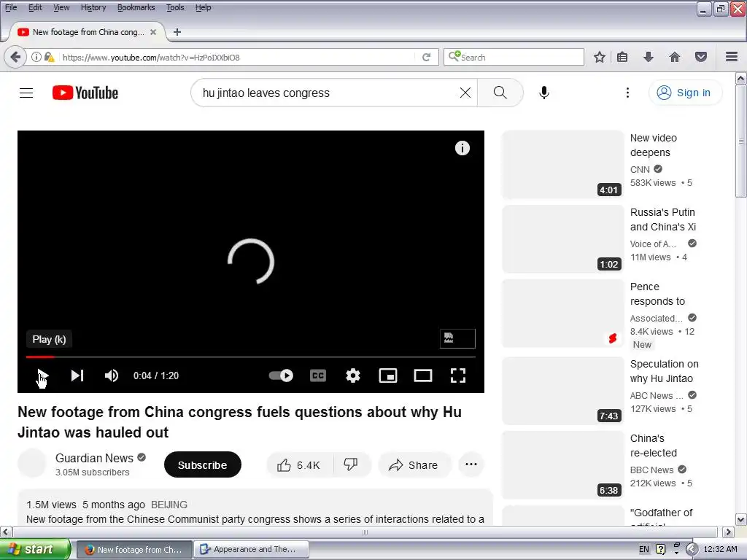
Task: Open the Help menu
Action: point(203,7)
